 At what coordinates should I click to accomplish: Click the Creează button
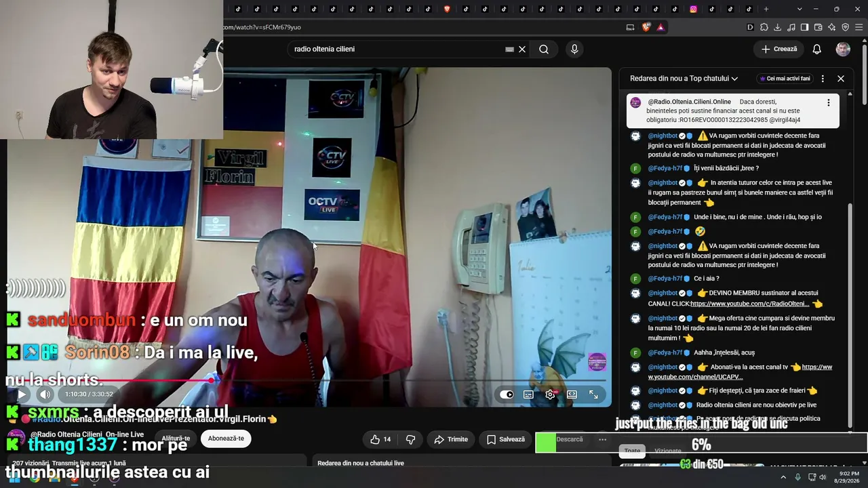(x=778, y=49)
